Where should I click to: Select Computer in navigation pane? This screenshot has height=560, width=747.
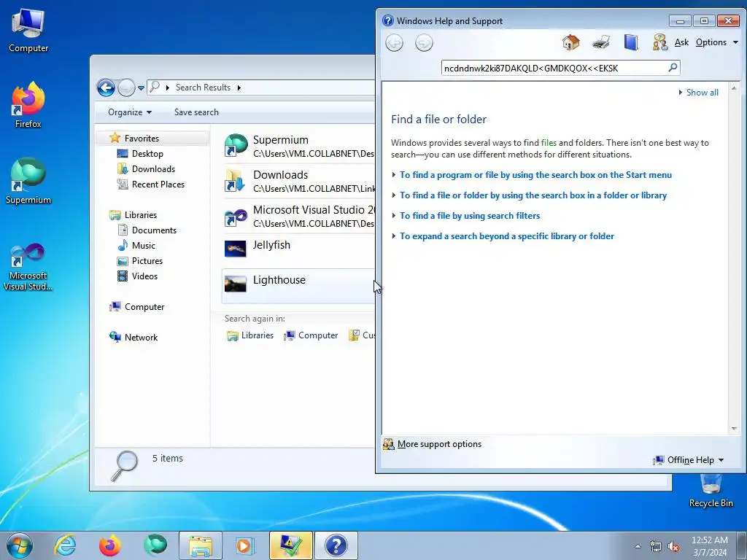click(144, 307)
